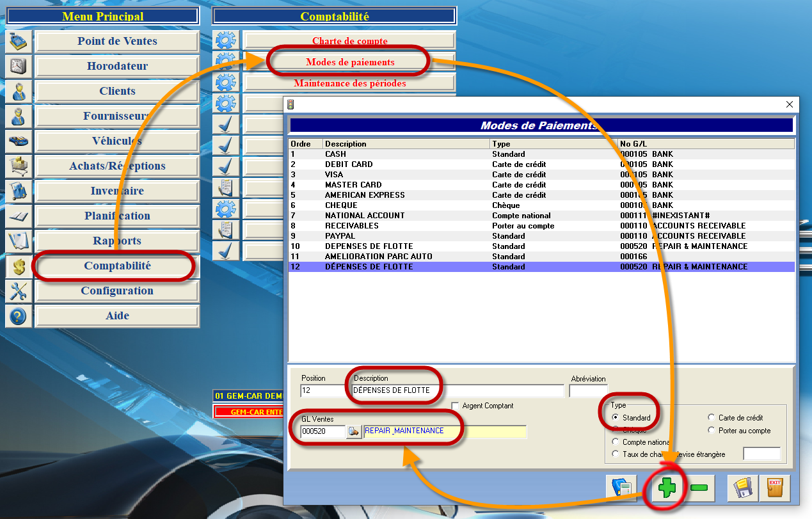Open the Clients menu

coord(117,91)
